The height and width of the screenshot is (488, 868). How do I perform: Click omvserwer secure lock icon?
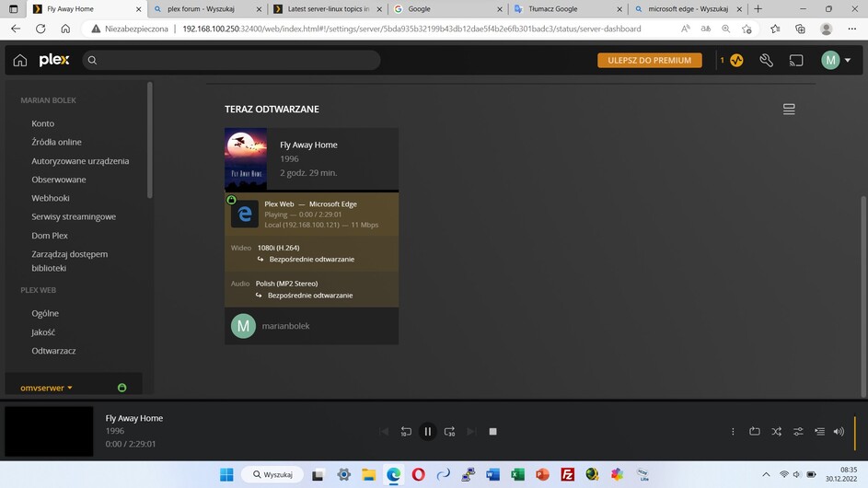[122, 388]
